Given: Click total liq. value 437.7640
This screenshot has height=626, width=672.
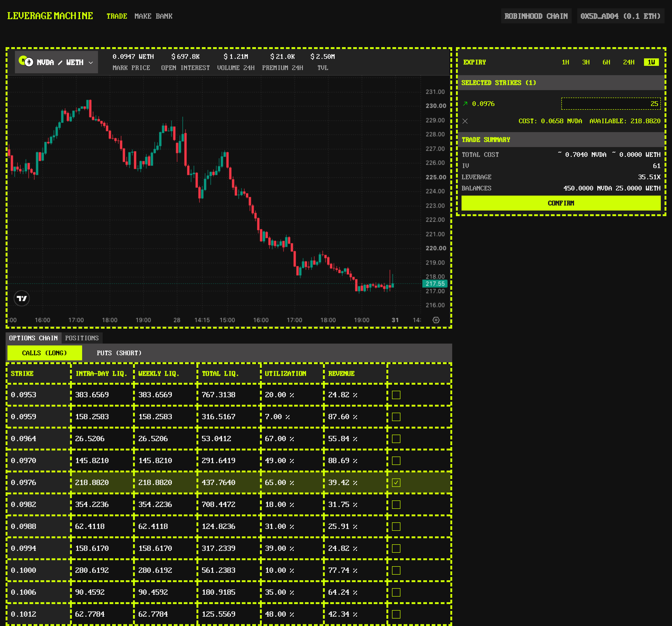Looking at the screenshot, I should (218, 483).
